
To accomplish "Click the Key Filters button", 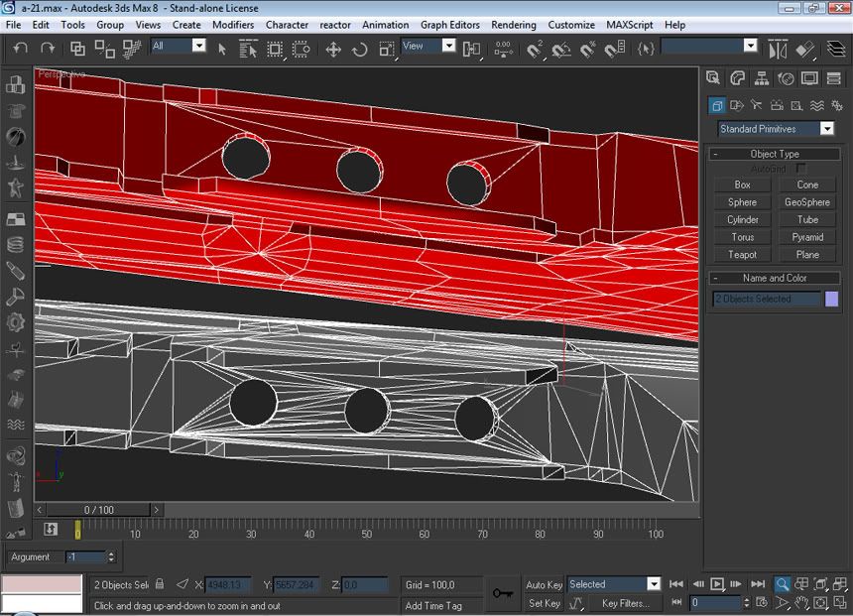I will (625, 603).
